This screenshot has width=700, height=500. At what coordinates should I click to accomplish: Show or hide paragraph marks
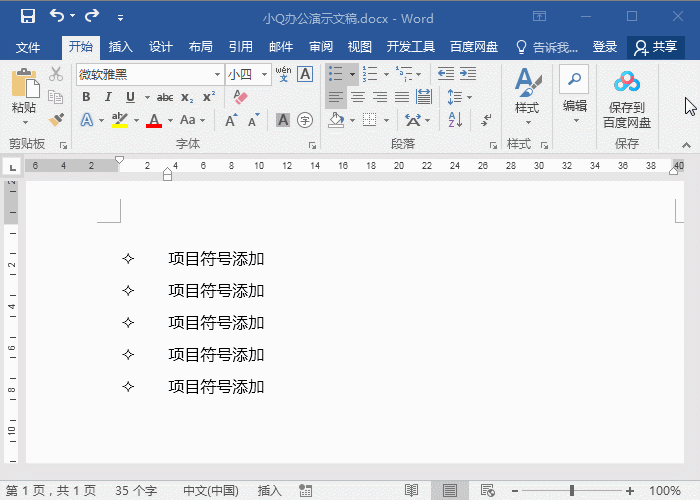(x=486, y=120)
